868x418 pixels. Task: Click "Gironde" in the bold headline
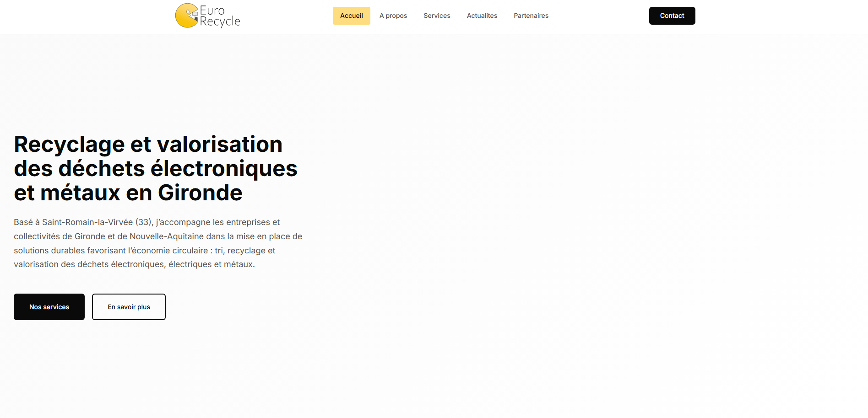200,193
